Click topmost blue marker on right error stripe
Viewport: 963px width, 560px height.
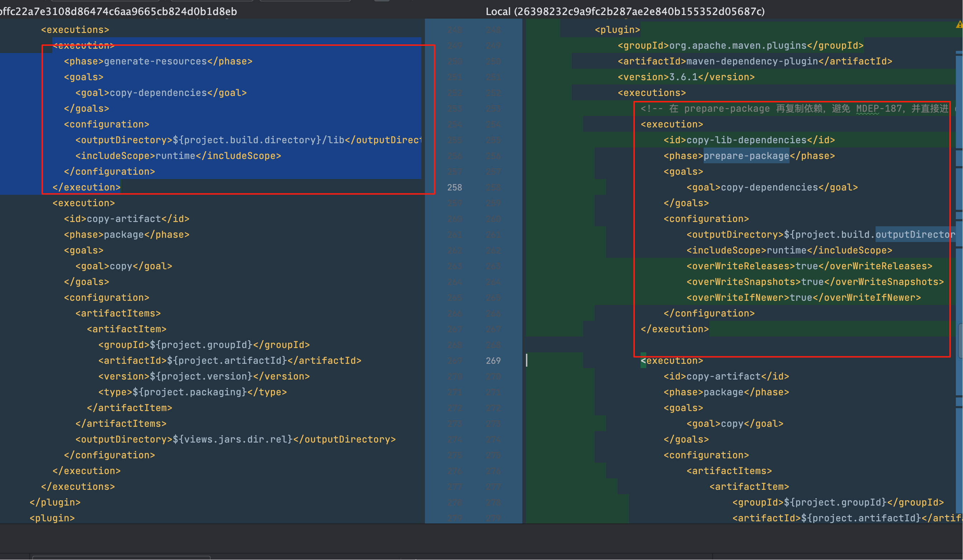[x=959, y=53]
